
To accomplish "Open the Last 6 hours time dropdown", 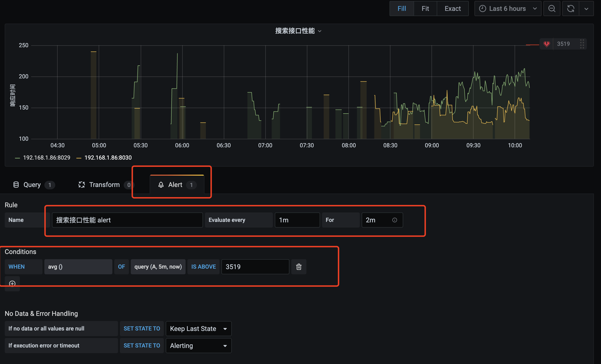I will (x=508, y=8).
